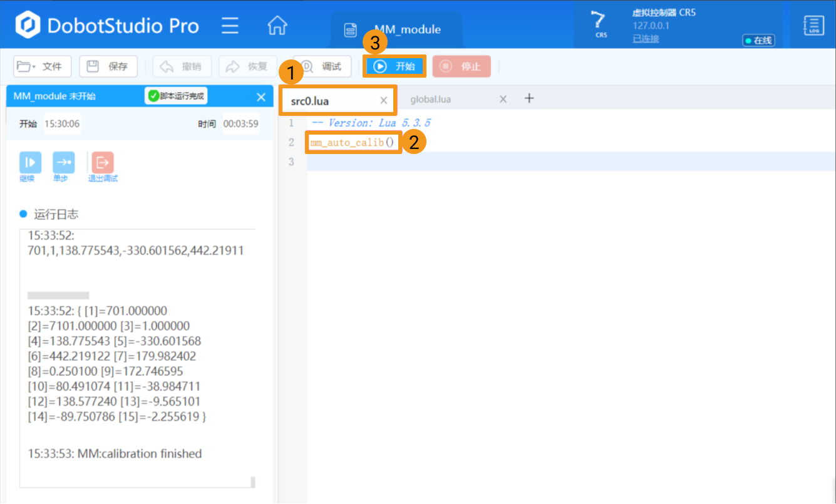Click the 开始 start button
This screenshot has height=504, width=836.
[x=395, y=66]
